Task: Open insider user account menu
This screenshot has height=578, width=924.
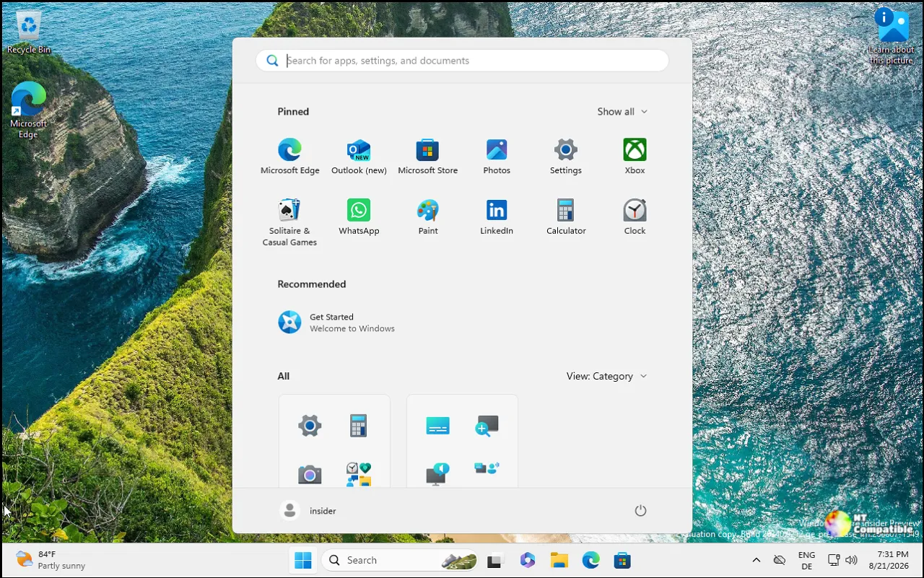Action: 308,511
